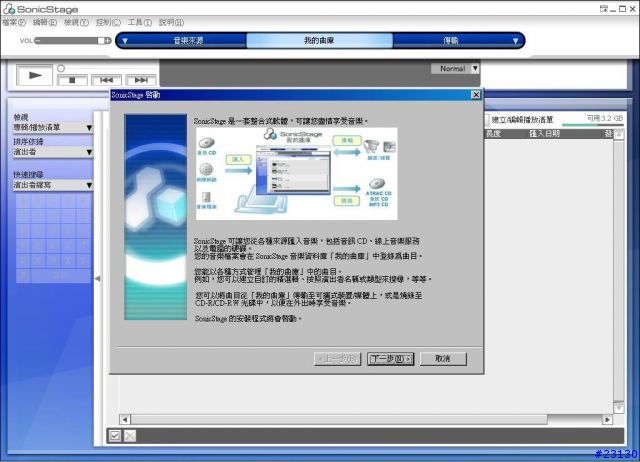Click the vertical scrollbar up arrow
640x462 pixels.
point(619,134)
